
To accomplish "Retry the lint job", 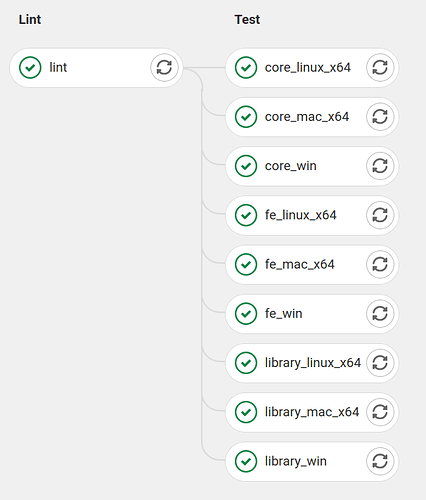I will [x=164, y=68].
